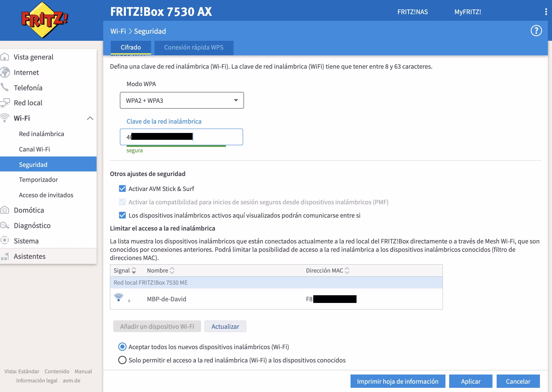Open Domótica menu item
552x392 pixels.
[x=29, y=210]
